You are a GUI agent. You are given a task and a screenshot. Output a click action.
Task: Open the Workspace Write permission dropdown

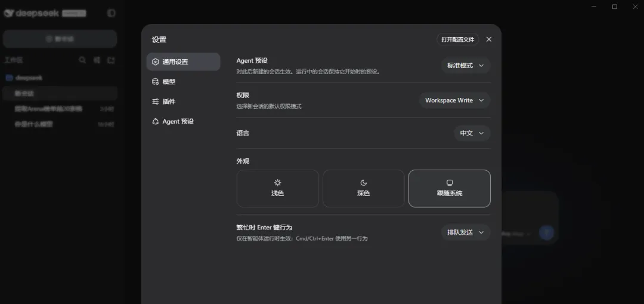(x=454, y=100)
